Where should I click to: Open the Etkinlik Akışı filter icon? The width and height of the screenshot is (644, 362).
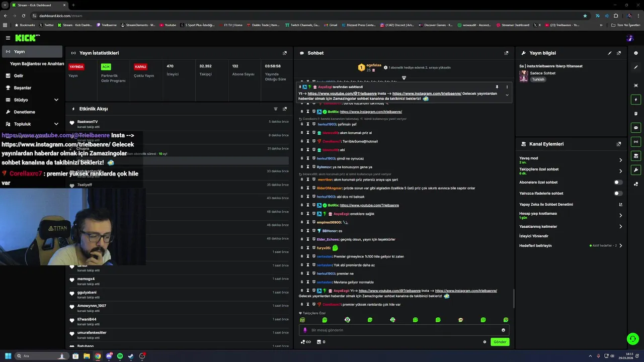pos(275,109)
